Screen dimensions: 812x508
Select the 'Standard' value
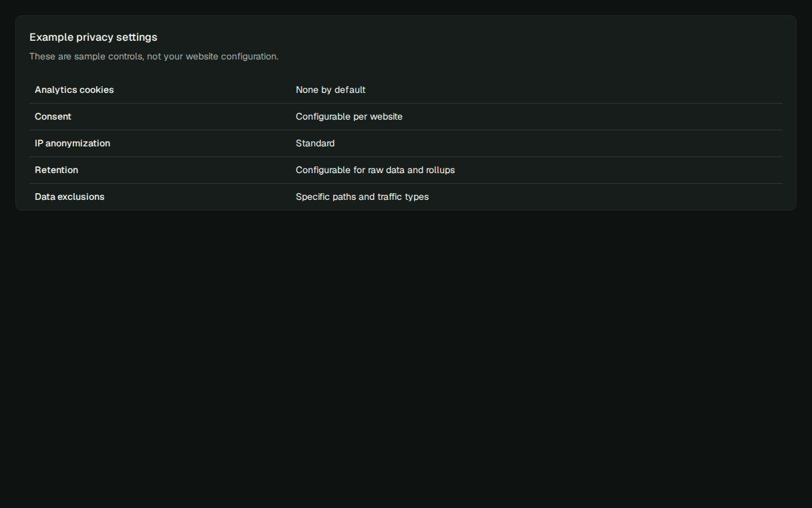315,144
